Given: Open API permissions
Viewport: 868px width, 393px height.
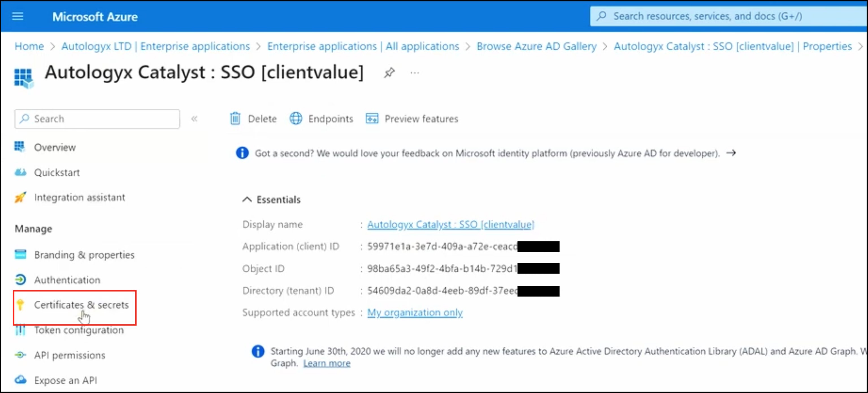Looking at the screenshot, I should point(70,355).
